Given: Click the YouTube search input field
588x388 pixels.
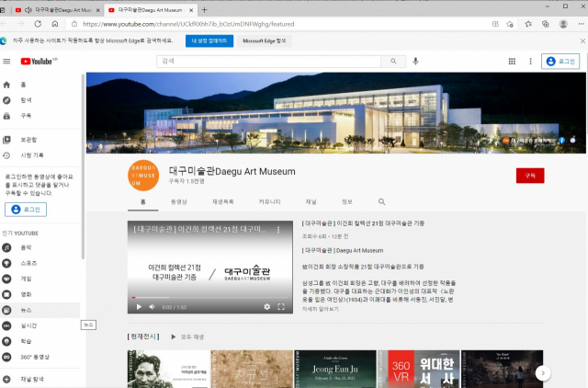Looking at the screenshot, I should 268,62.
